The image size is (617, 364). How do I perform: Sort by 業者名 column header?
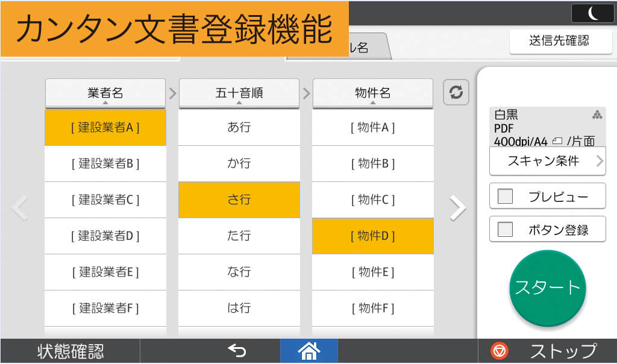[x=105, y=93]
